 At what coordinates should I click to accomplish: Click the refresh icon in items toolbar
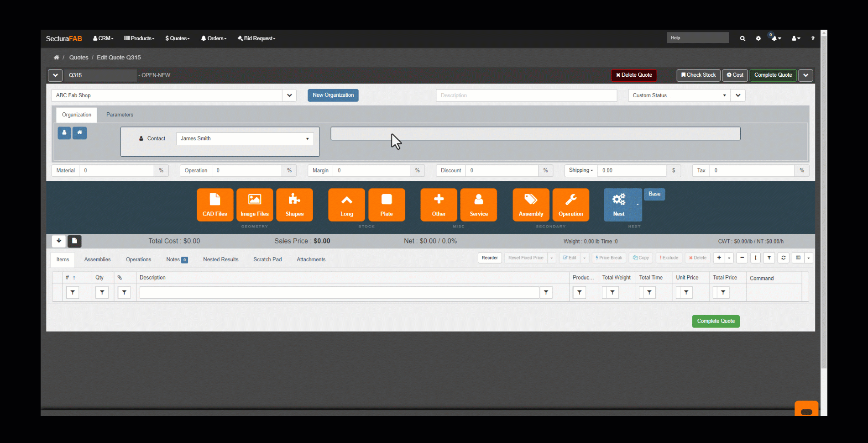(x=783, y=258)
